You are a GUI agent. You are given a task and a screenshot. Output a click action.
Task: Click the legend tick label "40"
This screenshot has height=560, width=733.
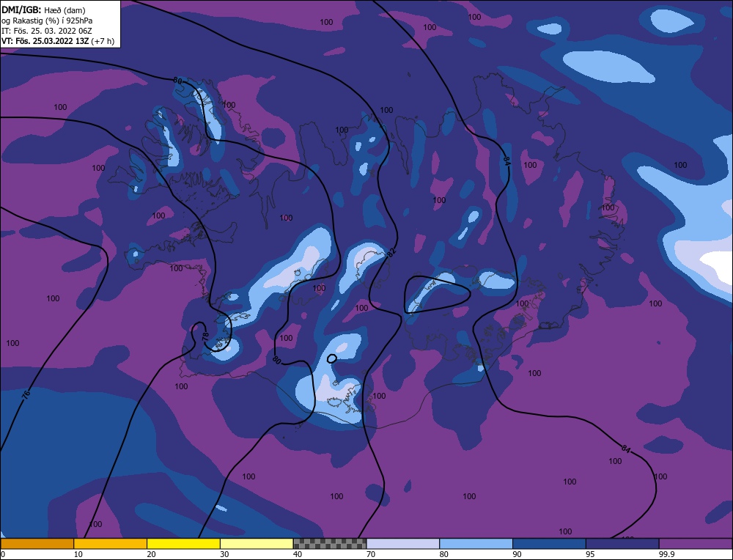tap(298, 554)
